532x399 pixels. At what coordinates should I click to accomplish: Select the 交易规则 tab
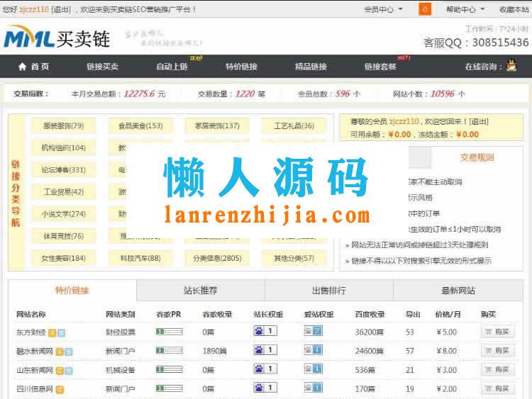(477, 157)
